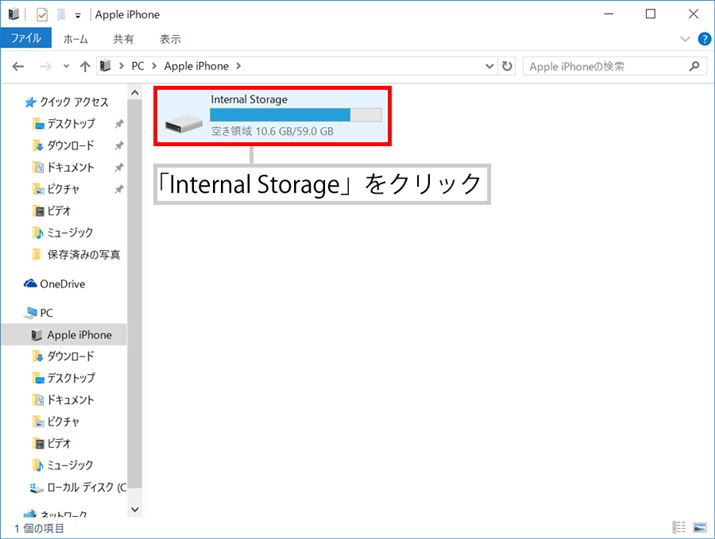The width and height of the screenshot is (715, 539).
Task: Click the navigation pane scroll down arrow
Action: coord(136,509)
